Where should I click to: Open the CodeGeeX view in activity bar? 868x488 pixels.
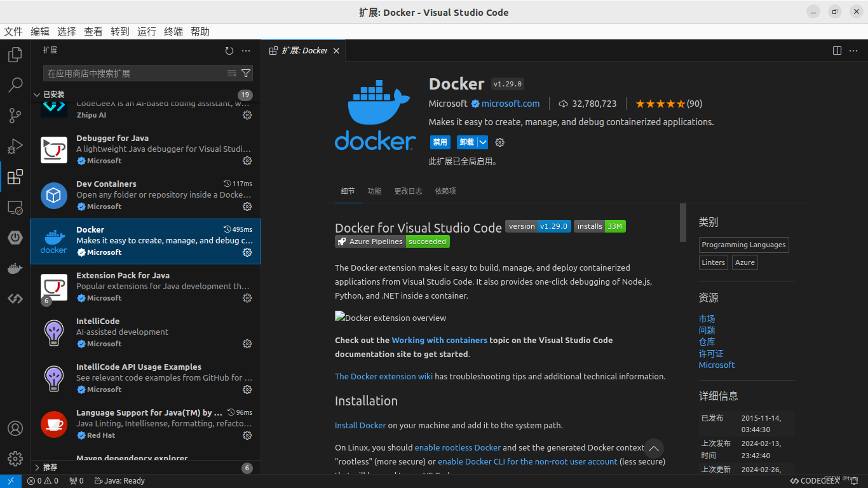pyautogui.click(x=15, y=299)
